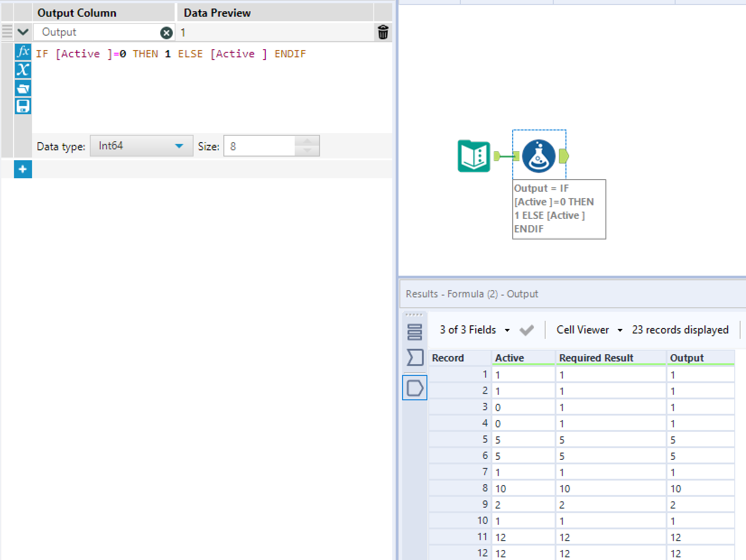Select the Output Column header
Image resolution: width=746 pixels, height=560 pixels.
76,12
